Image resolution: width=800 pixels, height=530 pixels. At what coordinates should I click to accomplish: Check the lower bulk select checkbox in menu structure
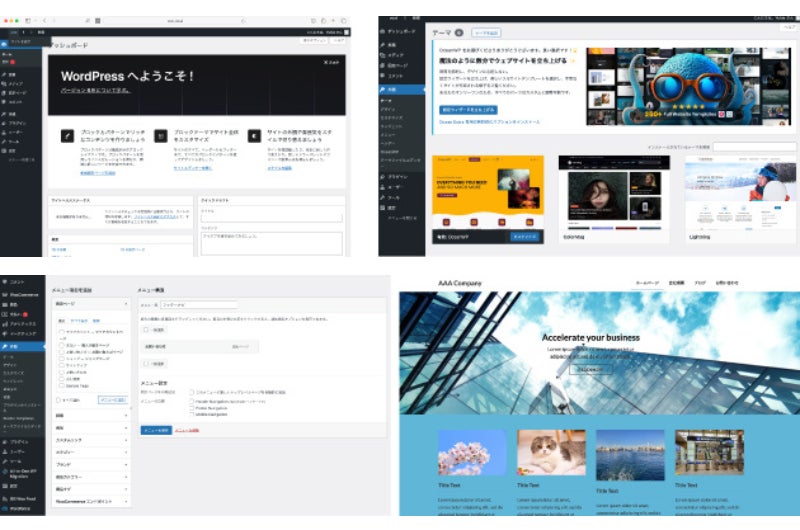coord(146,364)
